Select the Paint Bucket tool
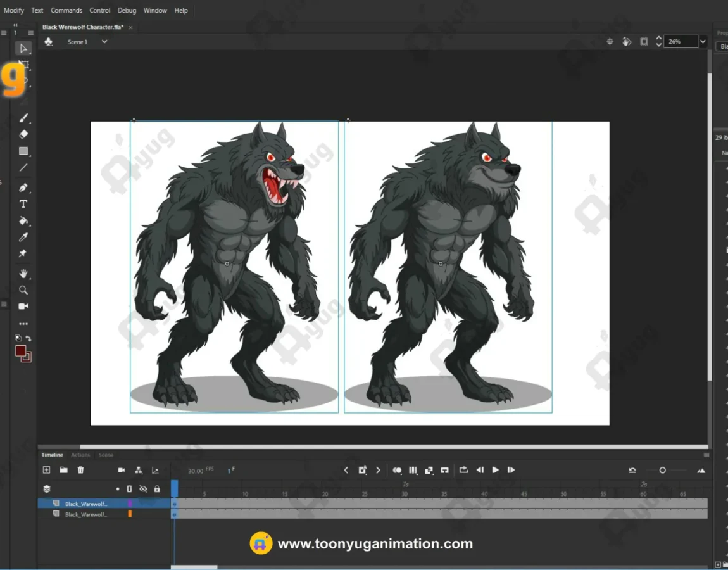Image resolution: width=728 pixels, height=570 pixels. click(x=23, y=221)
